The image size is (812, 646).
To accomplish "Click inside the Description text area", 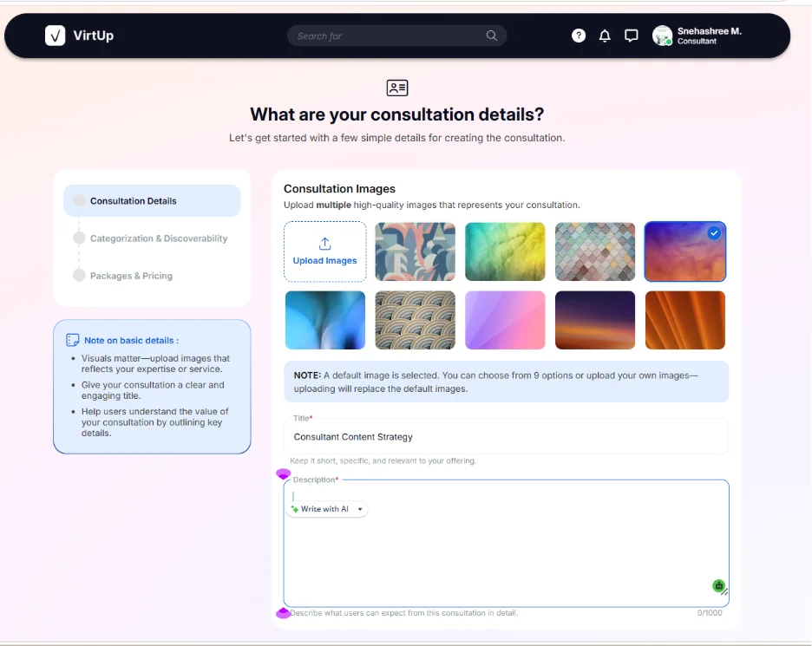I will pos(506,543).
